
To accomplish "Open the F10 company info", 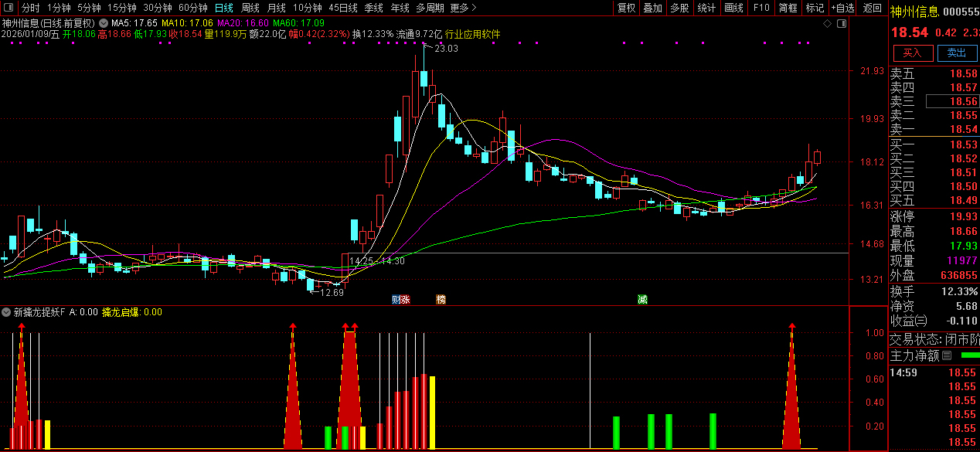I will tap(761, 8).
